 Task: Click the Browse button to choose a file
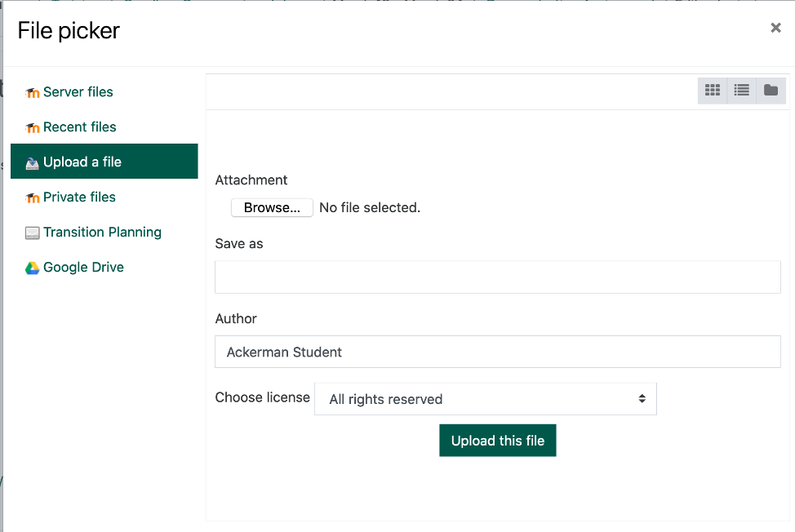(272, 207)
